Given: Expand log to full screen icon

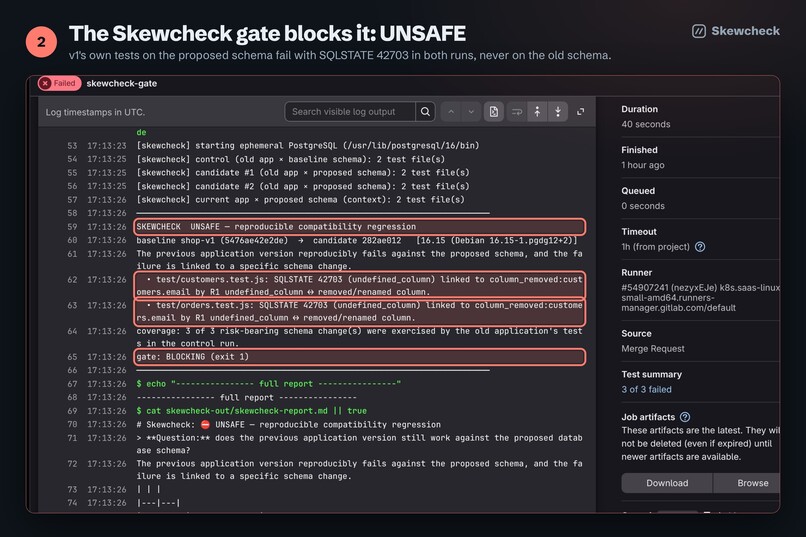Looking at the screenshot, I should pos(581,112).
